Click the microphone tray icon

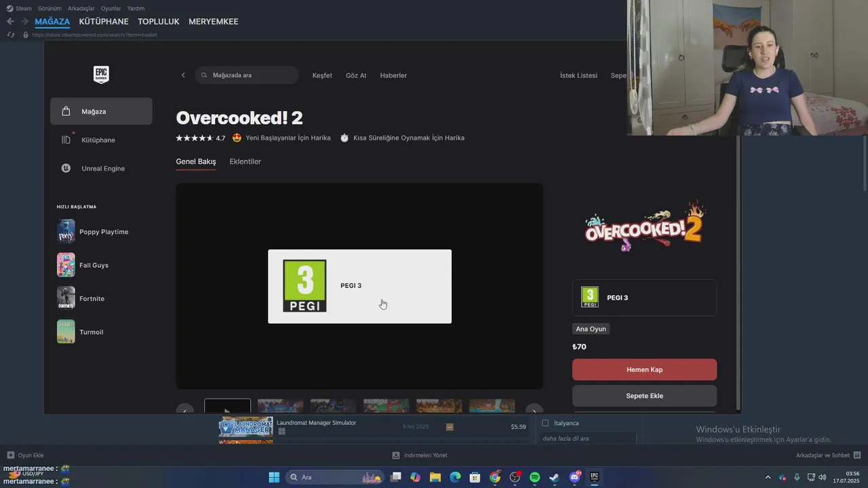tap(797, 477)
